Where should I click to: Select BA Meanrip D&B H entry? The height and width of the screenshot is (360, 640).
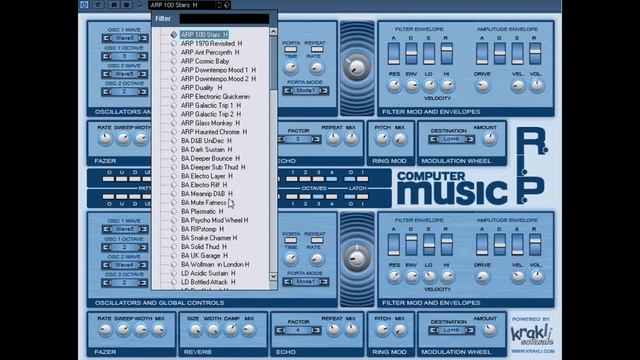tap(207, 194)
